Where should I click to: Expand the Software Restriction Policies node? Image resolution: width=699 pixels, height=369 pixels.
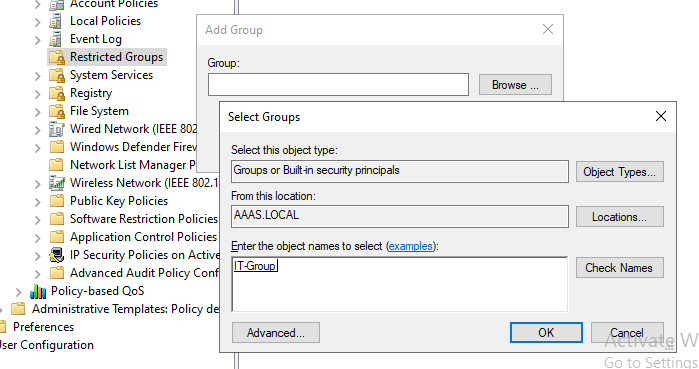pyautogui.click(x=38, y=220)
